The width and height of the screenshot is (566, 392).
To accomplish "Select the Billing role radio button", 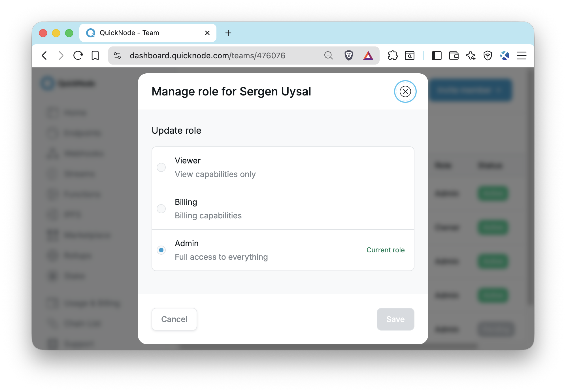I will 161,209.
